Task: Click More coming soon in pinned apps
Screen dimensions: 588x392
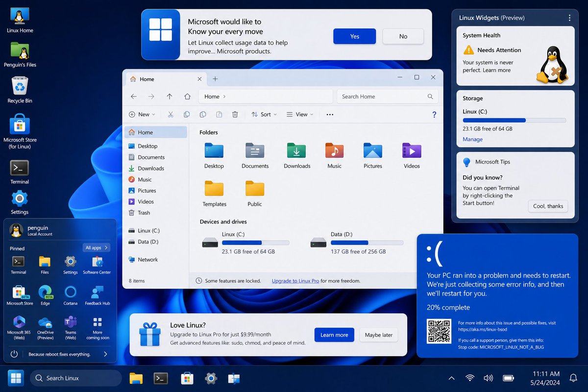Action: tap(98, 328)
